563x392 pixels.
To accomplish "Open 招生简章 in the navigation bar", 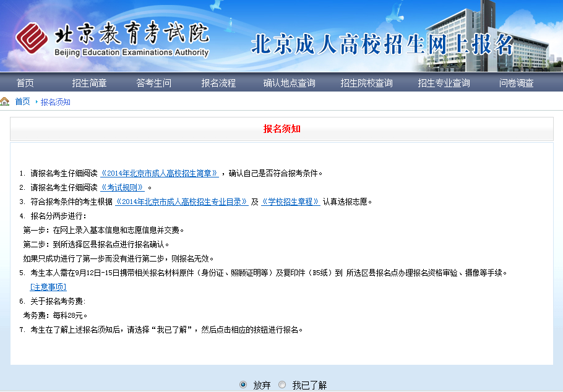I will point(90,83).
